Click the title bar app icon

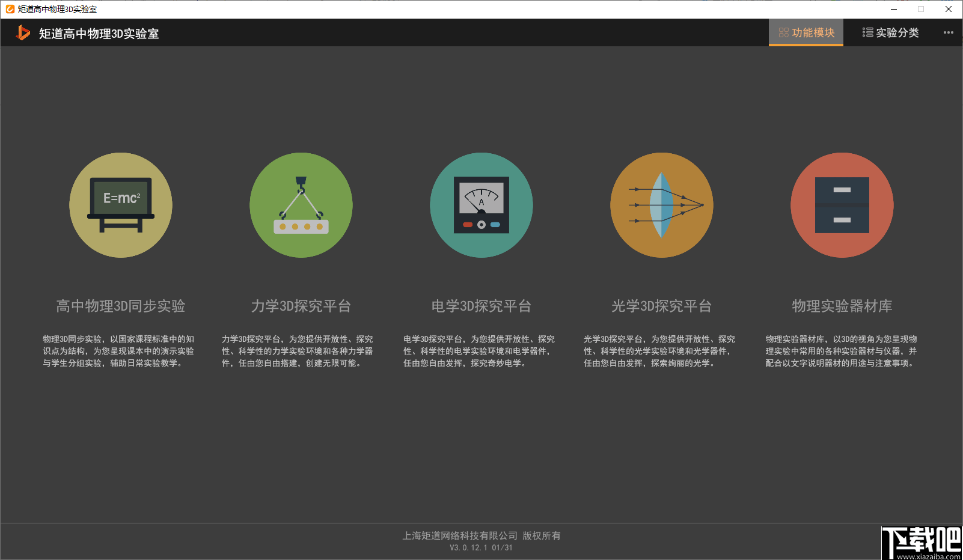[10, 9]
